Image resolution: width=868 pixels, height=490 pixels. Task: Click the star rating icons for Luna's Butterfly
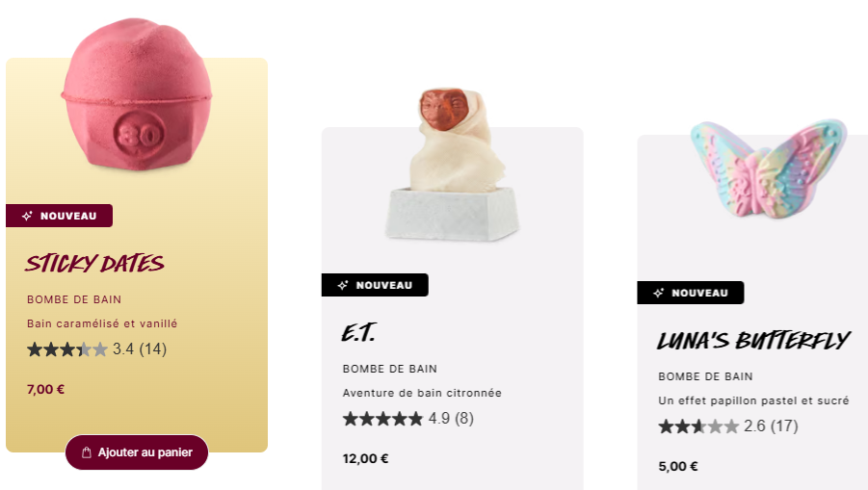698,426
